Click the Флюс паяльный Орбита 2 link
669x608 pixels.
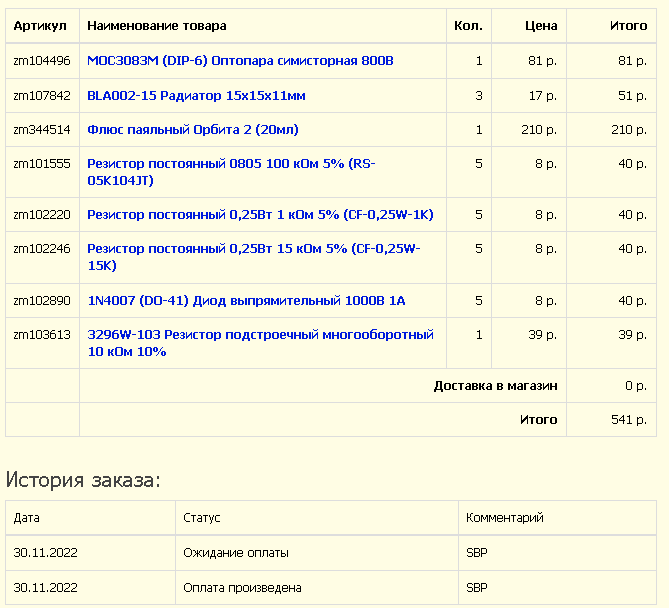coord(192,129)
